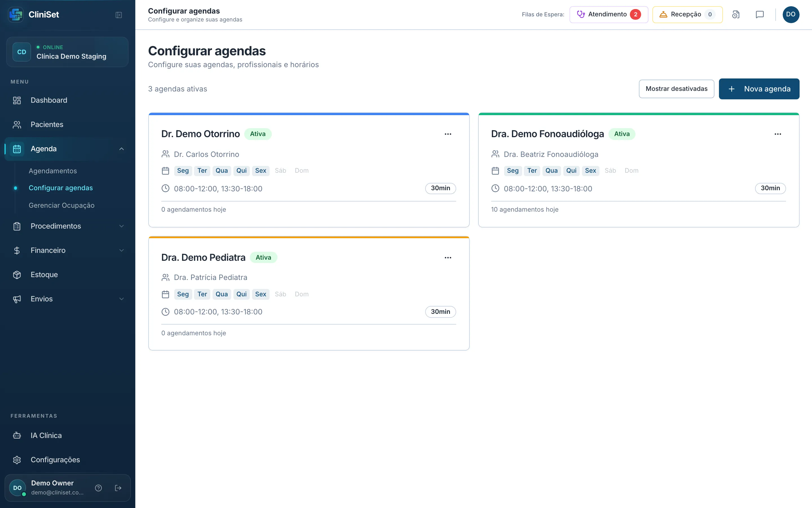Click the Dashboard grid icon
812x508 pixels.
pos(17,100)
